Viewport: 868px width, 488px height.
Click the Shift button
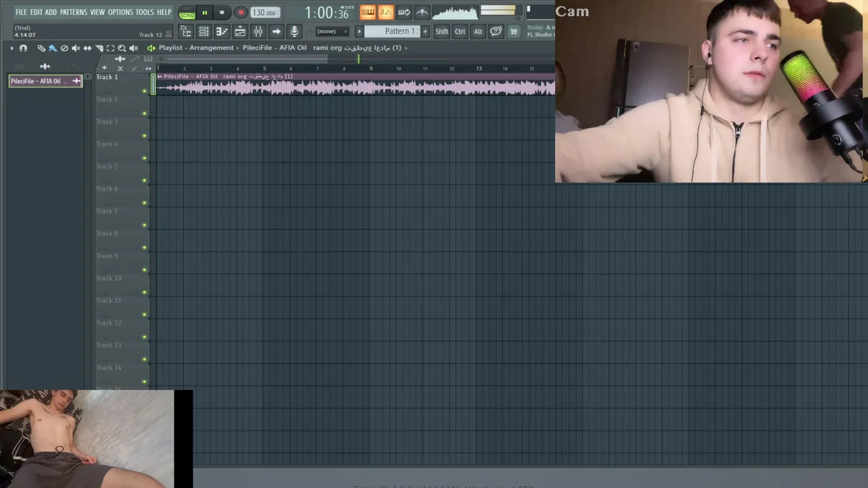tap(441, 31)
